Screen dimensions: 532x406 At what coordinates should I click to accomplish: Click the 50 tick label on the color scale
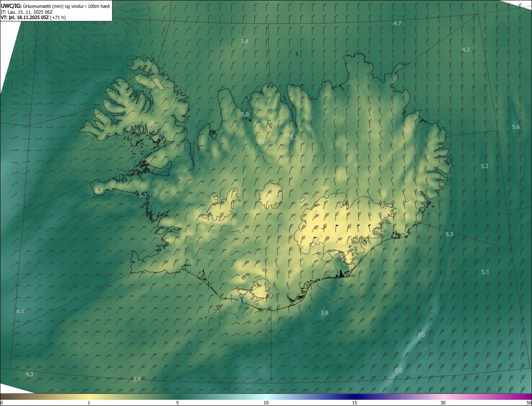point(529,403)
